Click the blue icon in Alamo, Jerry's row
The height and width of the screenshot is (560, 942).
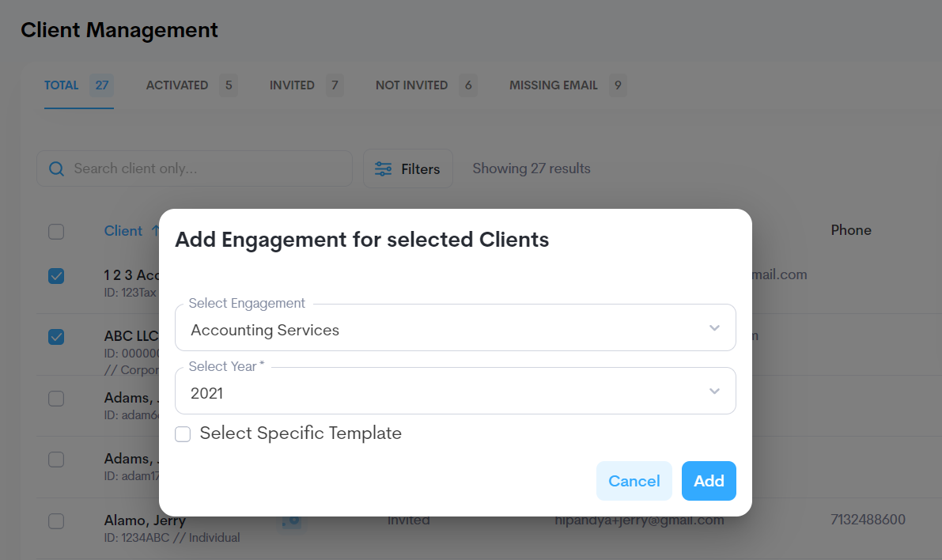(290, 520)
